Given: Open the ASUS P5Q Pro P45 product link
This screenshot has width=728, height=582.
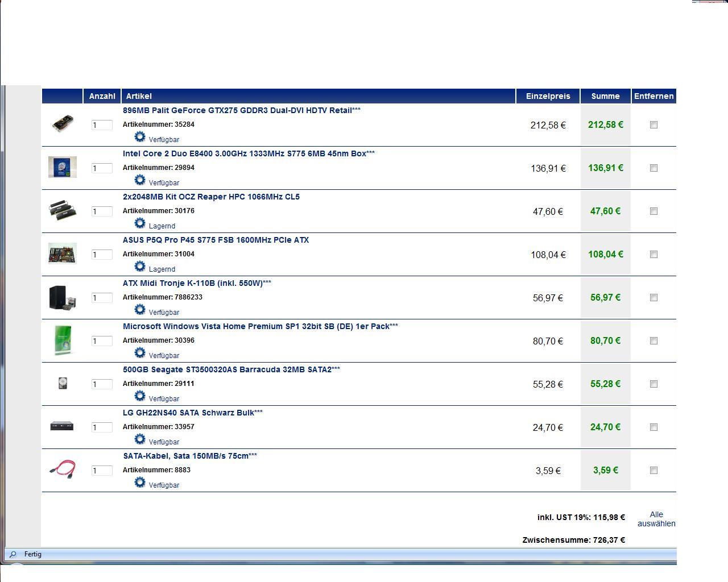Looking at the screenshot, I should pos(216,240).
